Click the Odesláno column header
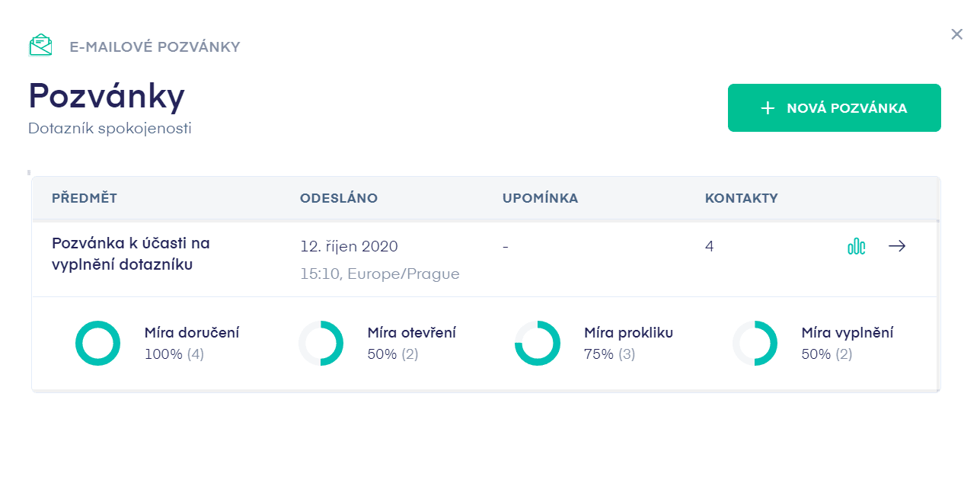Image resolution: width=980 pixels, height=480 pixels. [339, 199]
